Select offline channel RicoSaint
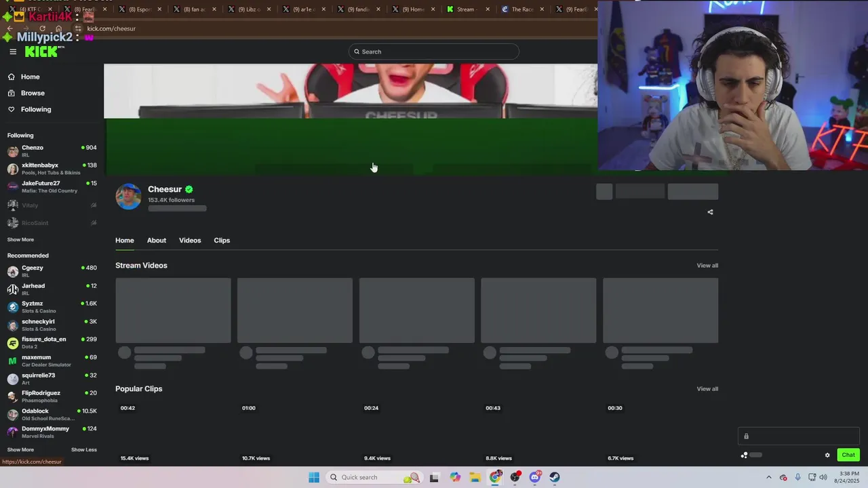This screenshot has height=488, width=868. (52, 223)
